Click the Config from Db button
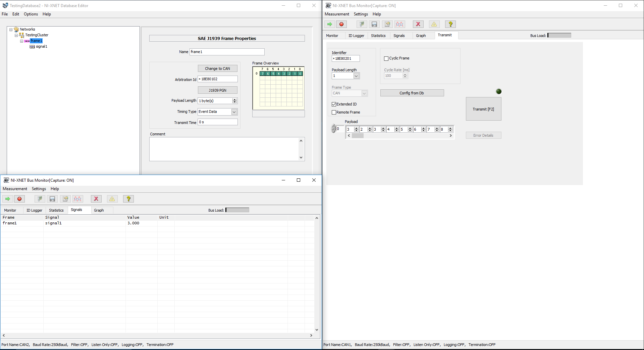Screen dimensions: 644x350 (x=412, y=93)
